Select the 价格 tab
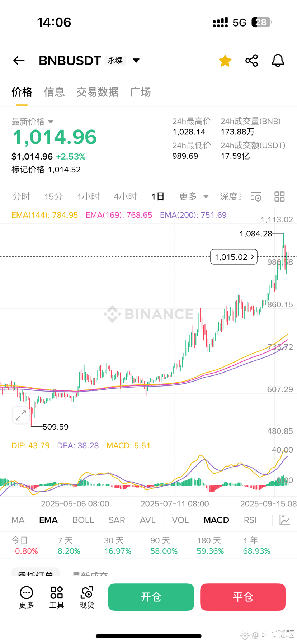This screenshot has width=297, height=644. (x=22, y=92)
